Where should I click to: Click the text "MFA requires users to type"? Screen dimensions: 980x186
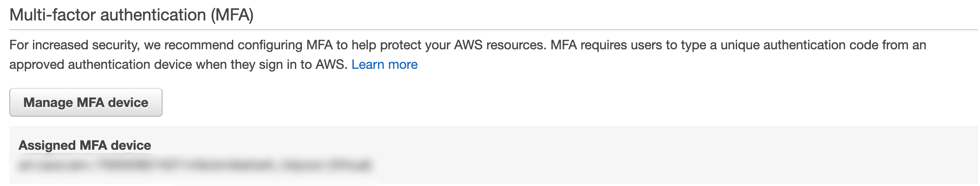(x=628, y=45)
